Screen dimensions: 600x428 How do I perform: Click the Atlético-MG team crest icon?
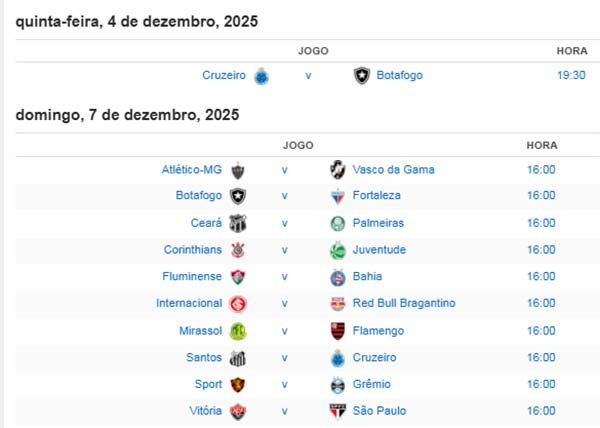click(238, 170)
